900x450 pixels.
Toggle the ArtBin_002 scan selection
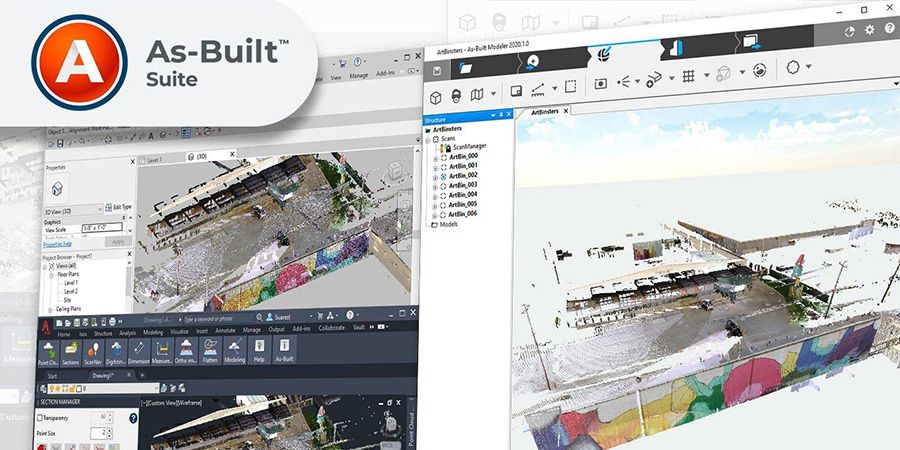tap(442, 175)
